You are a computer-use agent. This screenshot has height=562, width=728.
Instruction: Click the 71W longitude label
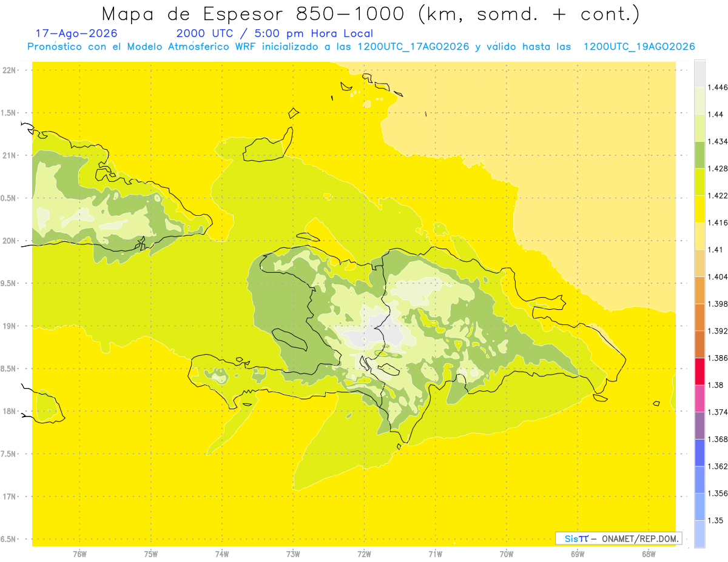coord(435,554)
